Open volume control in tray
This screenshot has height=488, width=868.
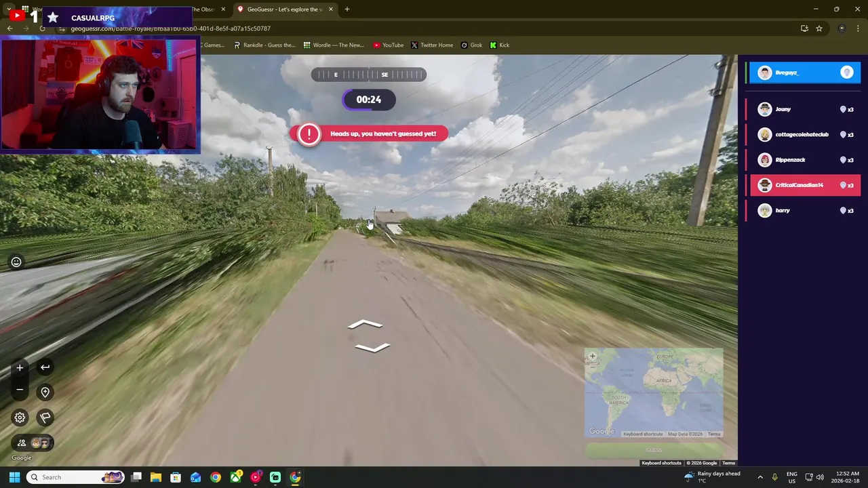820,477
